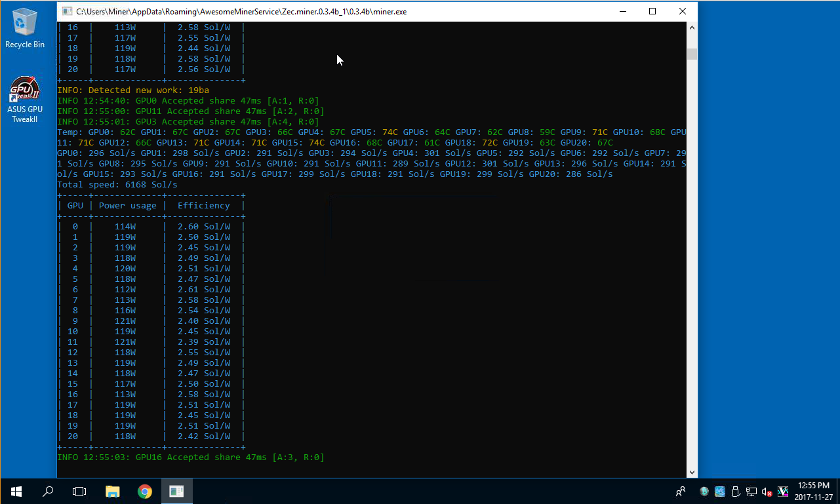Open Safely Remove Hardware USB icon

(x=736, y=491)
